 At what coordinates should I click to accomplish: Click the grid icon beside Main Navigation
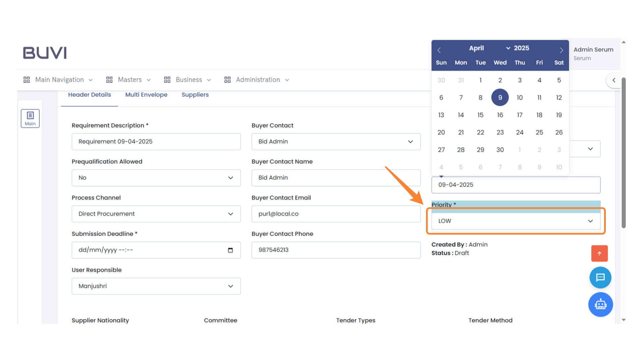[x=26, y=79]
